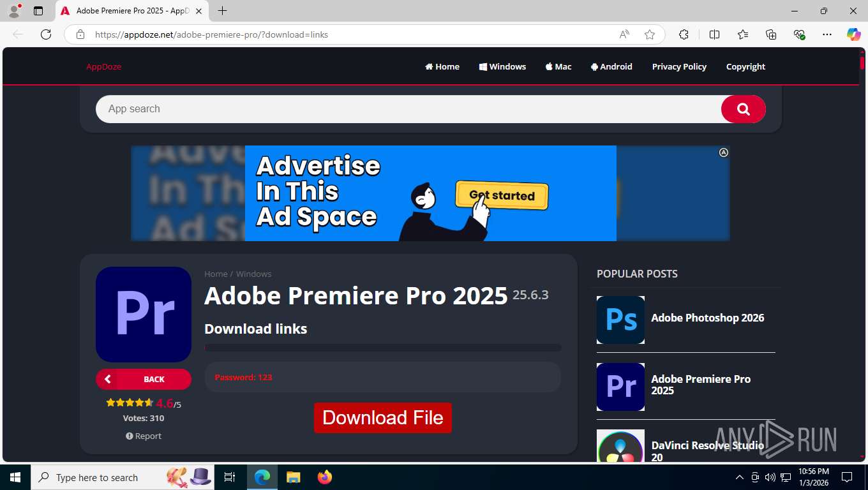Open browser Extensions icon

tap(684, 34)
